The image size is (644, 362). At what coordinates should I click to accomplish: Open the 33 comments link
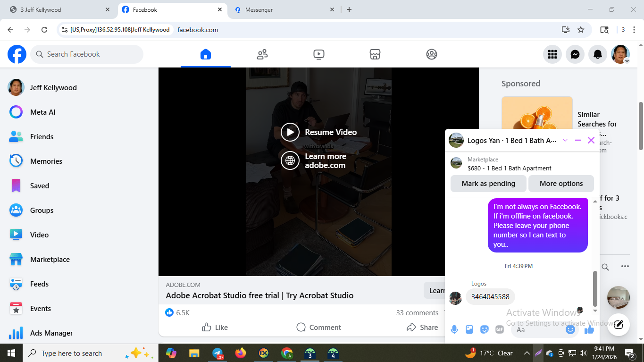tap(417, 312)
